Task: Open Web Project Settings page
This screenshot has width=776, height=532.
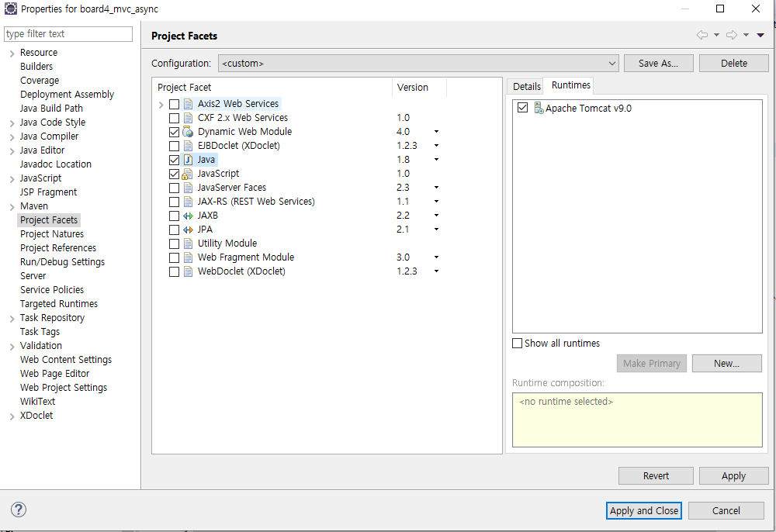Action: pyautogui.click(x=64, y=388)
